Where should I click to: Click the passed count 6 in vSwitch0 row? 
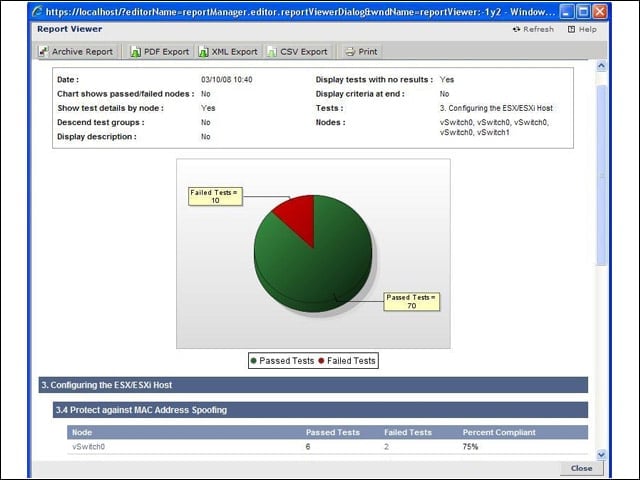point(308,447)
